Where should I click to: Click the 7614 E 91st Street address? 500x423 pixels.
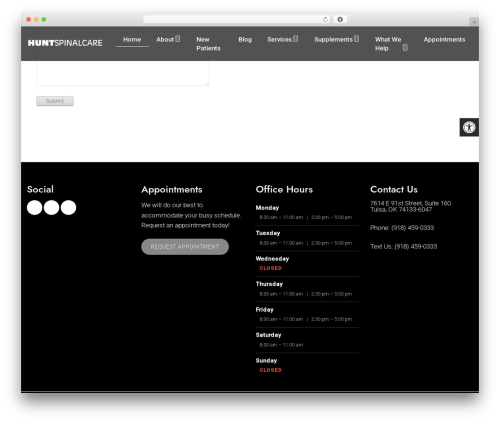[x=411, y=206]
